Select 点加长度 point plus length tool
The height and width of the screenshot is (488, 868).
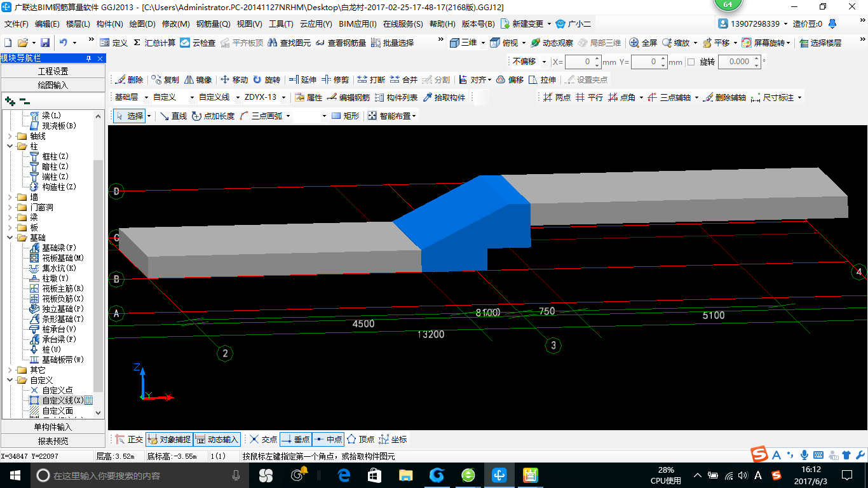click(x=213, y=116)
